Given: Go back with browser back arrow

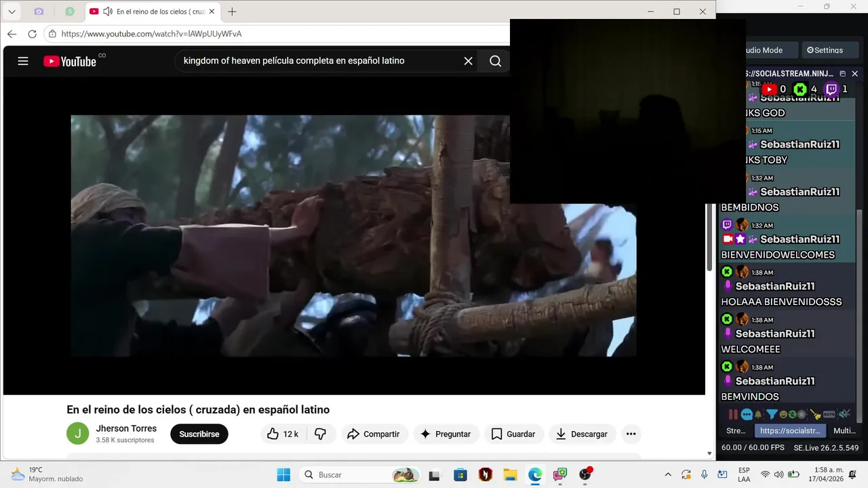Looking at the screenshot, I should [x=12, y=34].
